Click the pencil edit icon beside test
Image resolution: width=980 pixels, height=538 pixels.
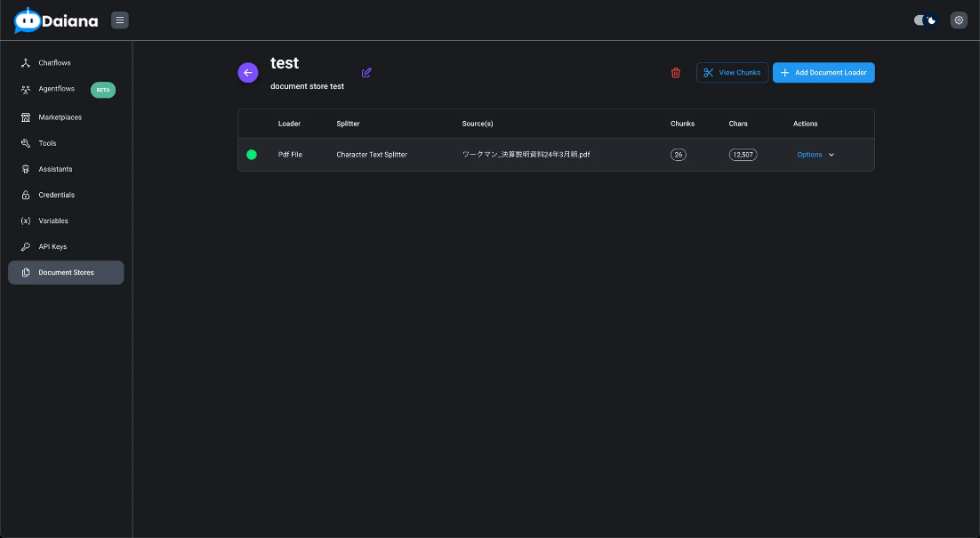366,73
